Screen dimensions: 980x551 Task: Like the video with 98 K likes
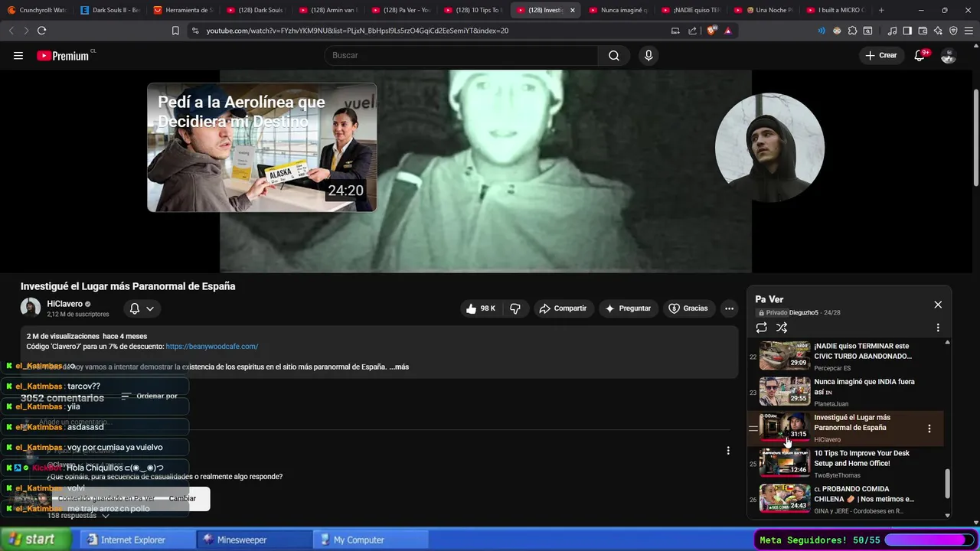[481, 308]
